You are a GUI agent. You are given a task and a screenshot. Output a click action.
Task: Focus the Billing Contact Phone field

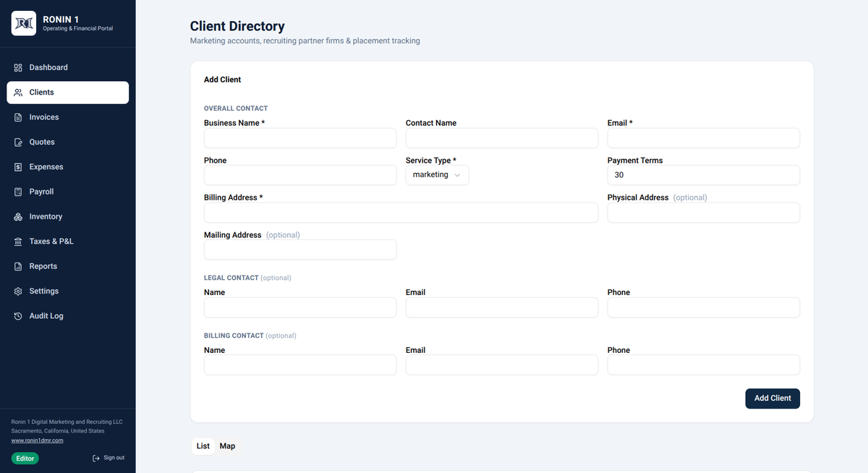tap(704, 365)
